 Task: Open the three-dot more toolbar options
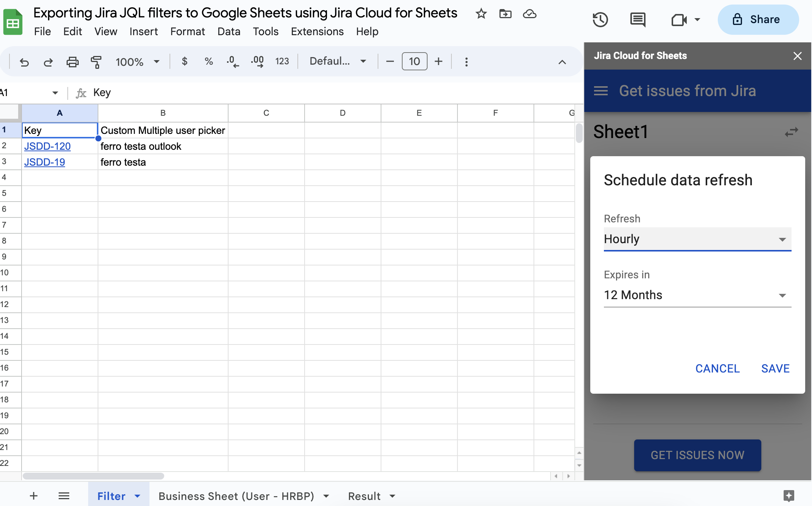(466, 62)
